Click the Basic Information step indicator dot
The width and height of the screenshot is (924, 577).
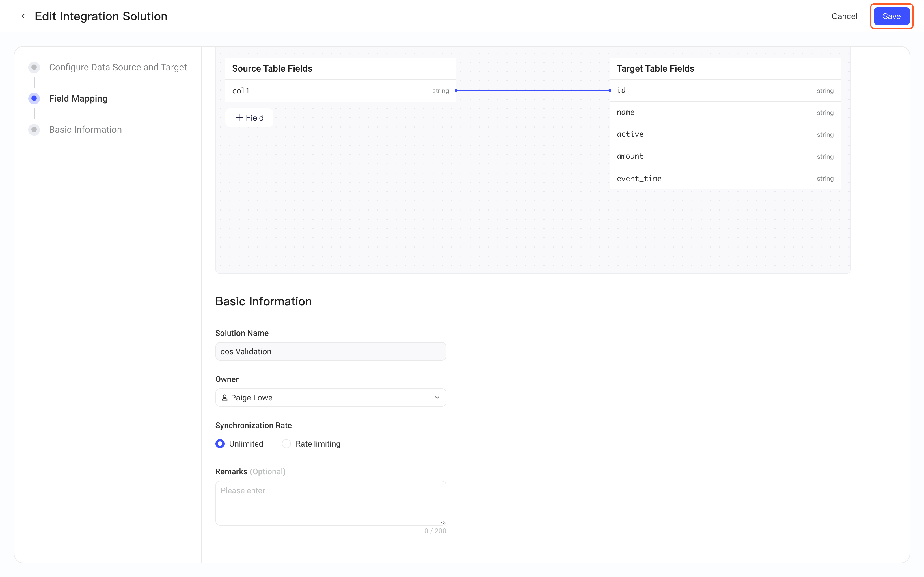click(x=34, y=130)
